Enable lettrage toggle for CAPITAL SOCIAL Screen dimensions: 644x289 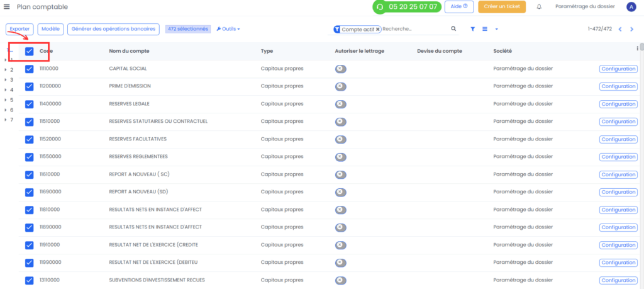point(340,69)
